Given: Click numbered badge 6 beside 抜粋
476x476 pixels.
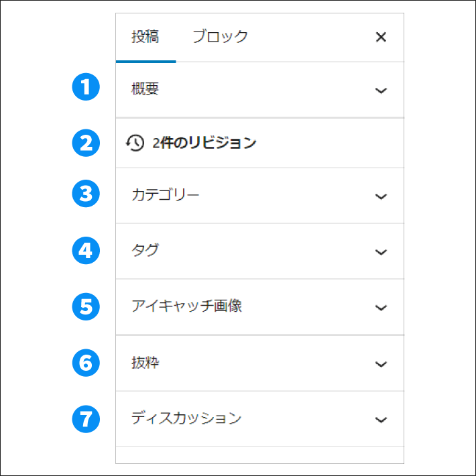Looking at the screenshot, I should tap(86, 363).
